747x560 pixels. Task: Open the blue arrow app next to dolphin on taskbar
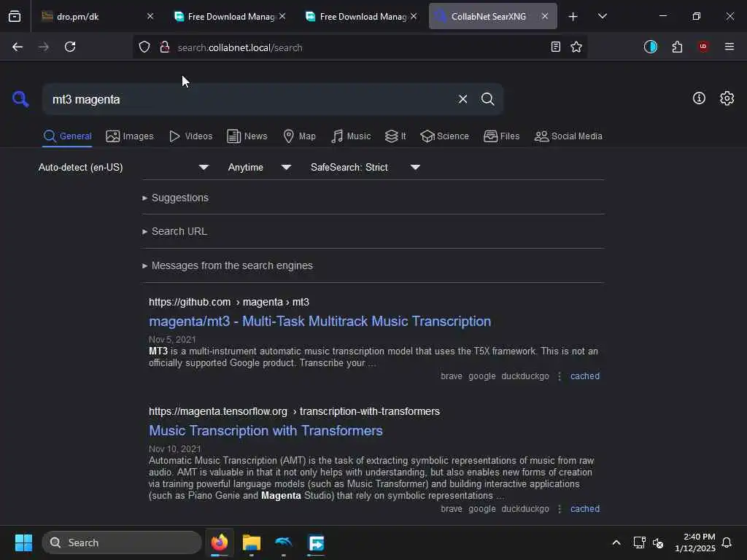click(x=317, y=542)
